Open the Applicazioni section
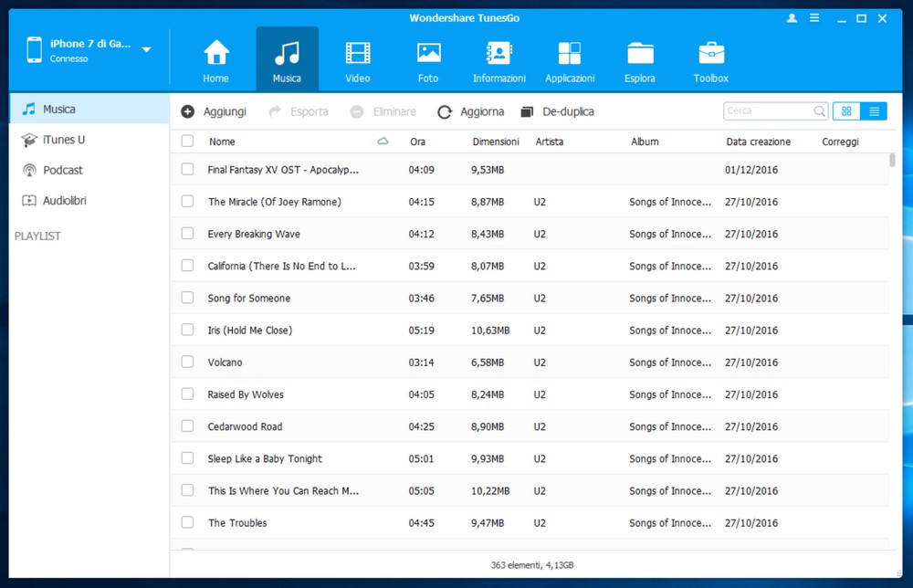 point(570,60)
